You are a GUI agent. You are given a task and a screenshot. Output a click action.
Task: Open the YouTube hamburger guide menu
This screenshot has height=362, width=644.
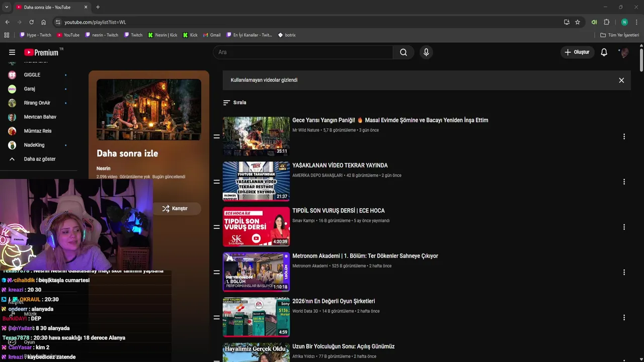pos(12,52)
